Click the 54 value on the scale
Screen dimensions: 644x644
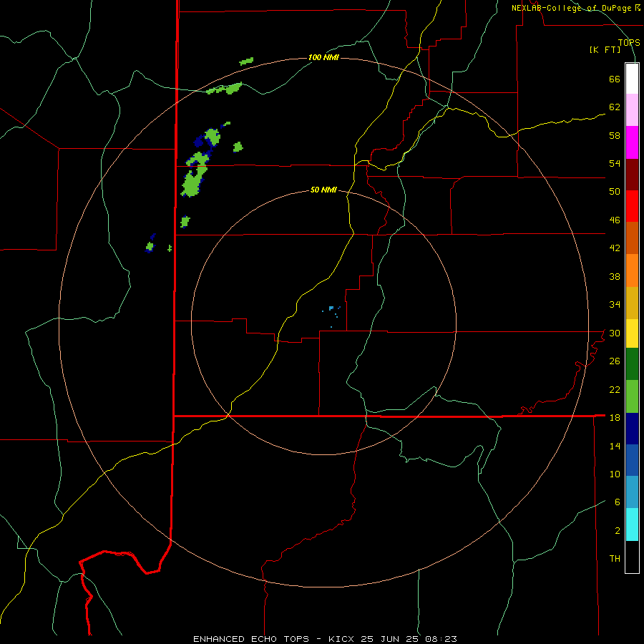point(615,163)
